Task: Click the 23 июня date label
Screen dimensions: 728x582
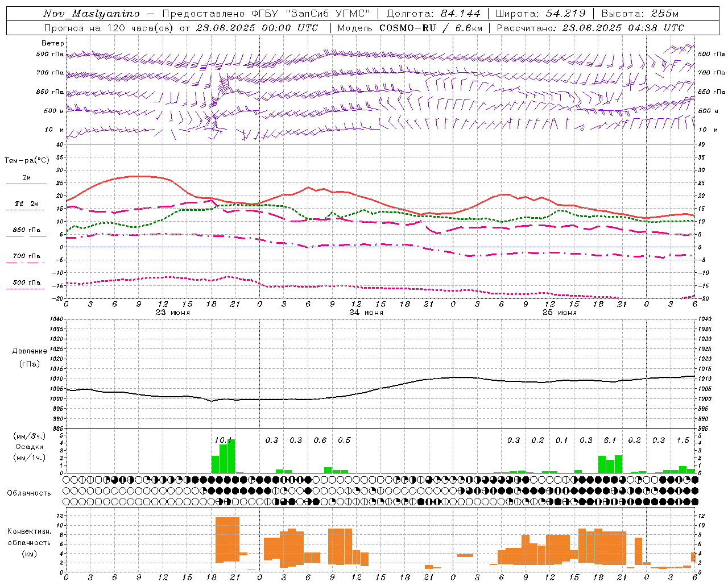Action: click(172, 313)
